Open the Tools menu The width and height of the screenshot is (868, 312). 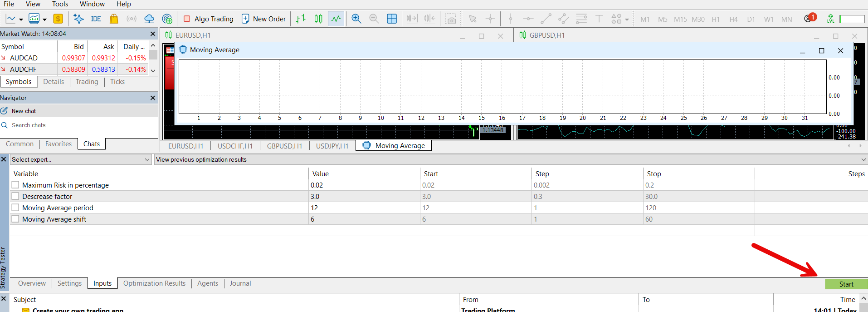pos(60,4)
